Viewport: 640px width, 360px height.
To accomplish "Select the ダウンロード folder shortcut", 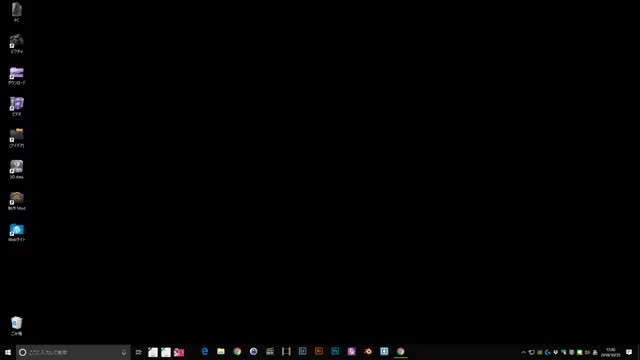I will pos(17,76).
